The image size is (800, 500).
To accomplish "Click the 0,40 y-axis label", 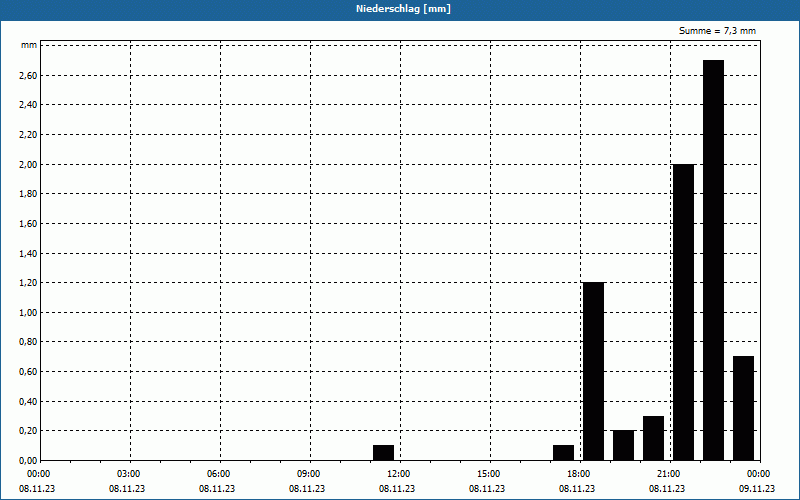I will click(x=28, y=401).
